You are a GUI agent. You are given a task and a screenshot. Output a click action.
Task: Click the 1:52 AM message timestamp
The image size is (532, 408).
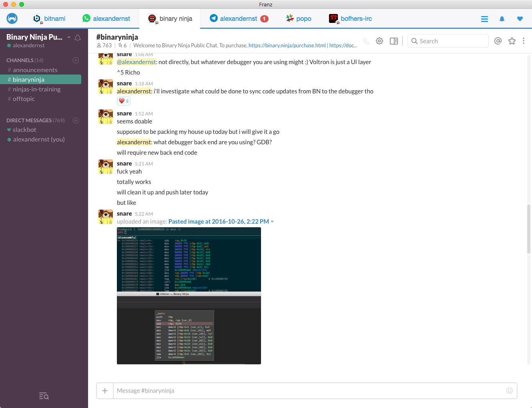pos(144,114)
